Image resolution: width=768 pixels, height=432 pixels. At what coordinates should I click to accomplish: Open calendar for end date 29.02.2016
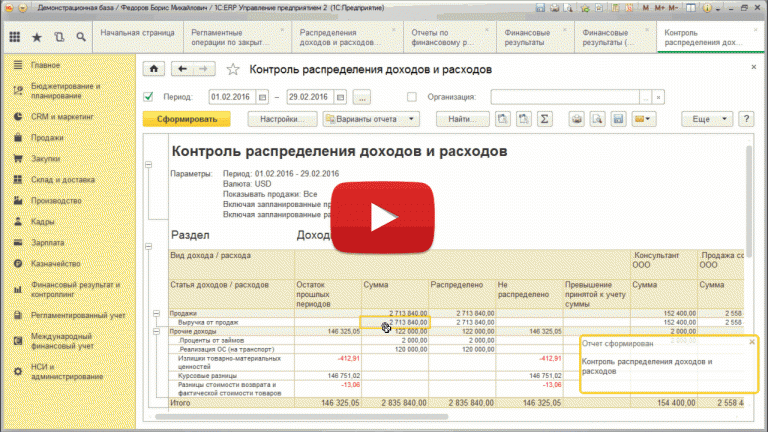pyautogui.click(x=340, y=97)
